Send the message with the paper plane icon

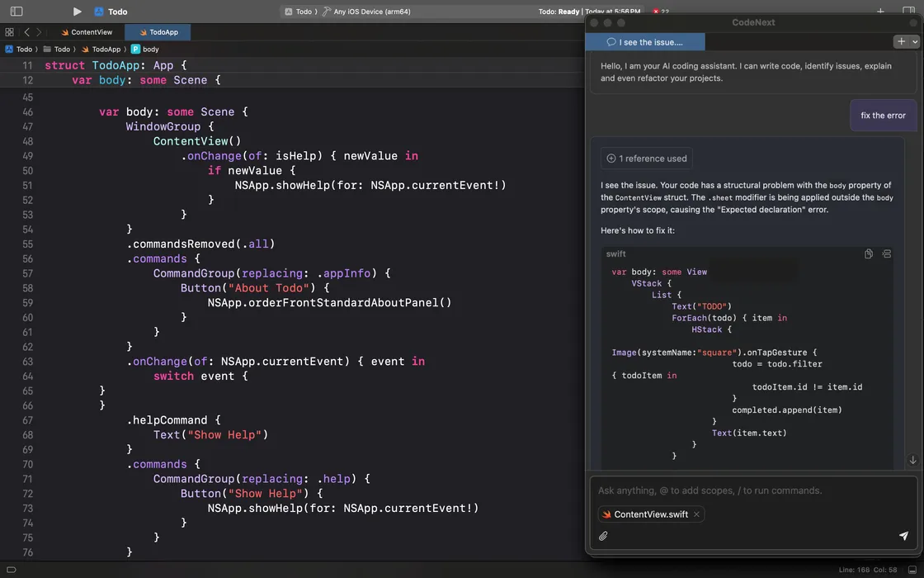tap(903, 536)
